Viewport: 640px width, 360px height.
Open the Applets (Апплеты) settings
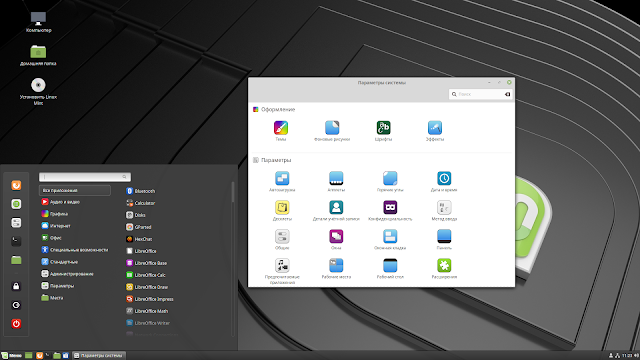click(x=336, y=181)
